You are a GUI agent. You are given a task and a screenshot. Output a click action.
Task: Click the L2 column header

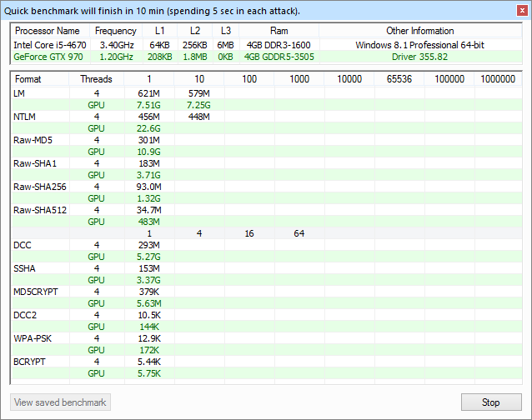[x=195, y=31]
